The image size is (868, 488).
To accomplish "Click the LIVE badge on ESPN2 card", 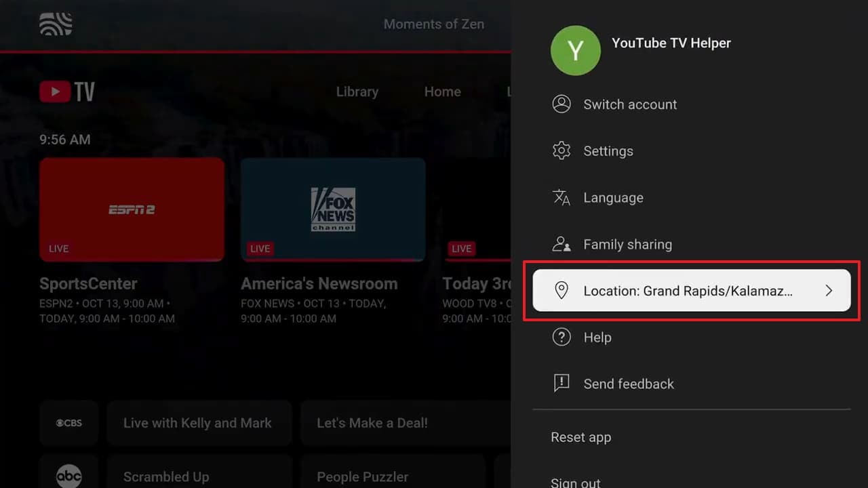I will 59,249.
